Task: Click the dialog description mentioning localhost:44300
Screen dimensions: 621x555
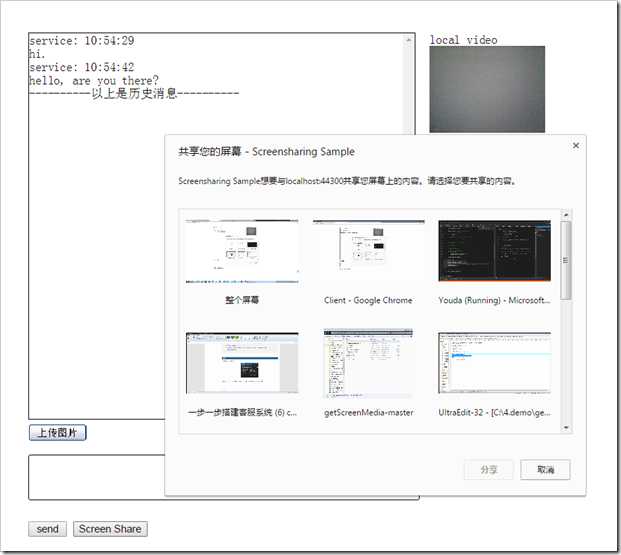Action: pos(347,181)
